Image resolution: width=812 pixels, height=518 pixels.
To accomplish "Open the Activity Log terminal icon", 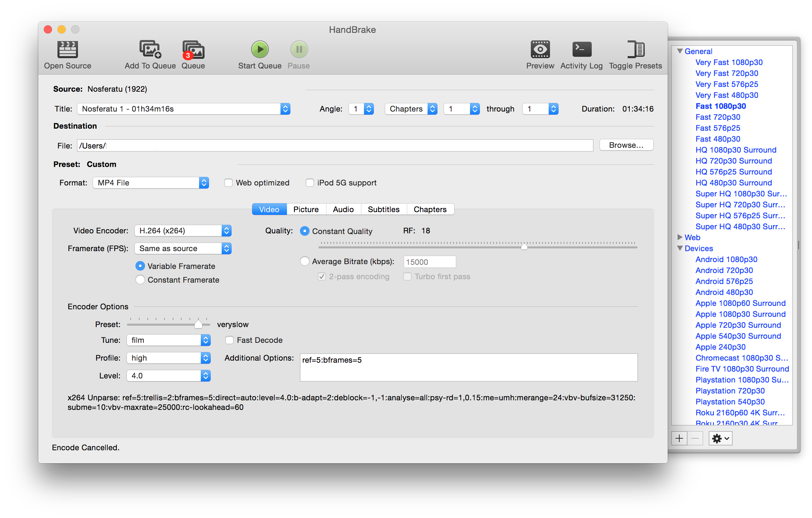I will (x=582, y=50).
